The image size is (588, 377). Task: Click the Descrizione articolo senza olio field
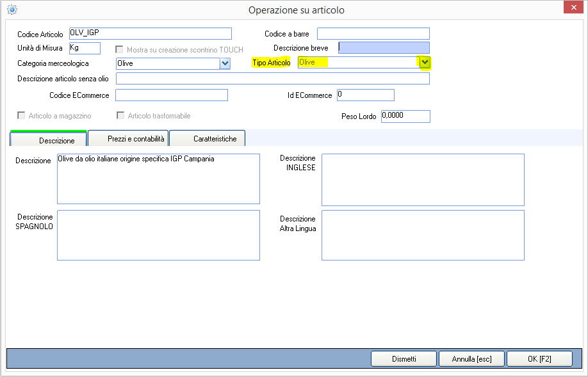pyautogui.click(x=273, y=78)
